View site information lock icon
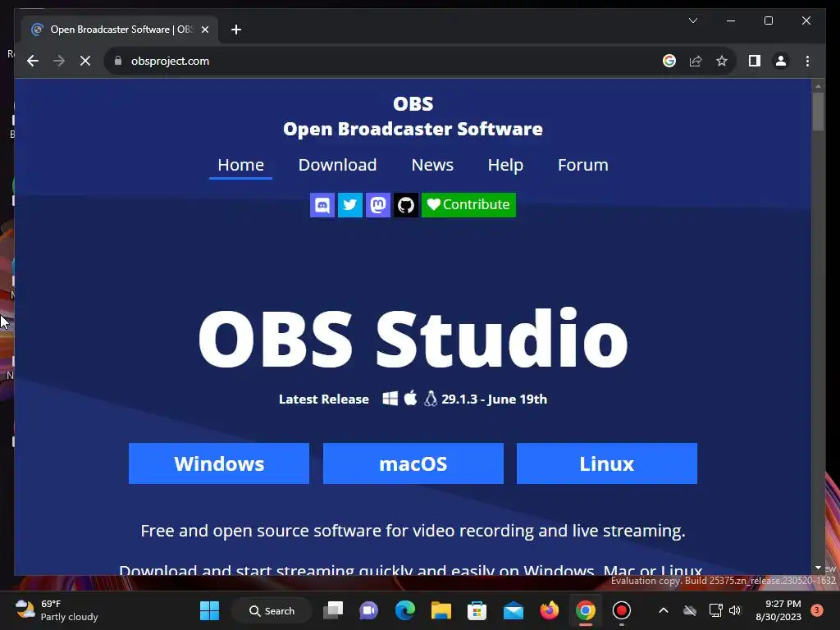840x630 pixels. coord(118,61)
